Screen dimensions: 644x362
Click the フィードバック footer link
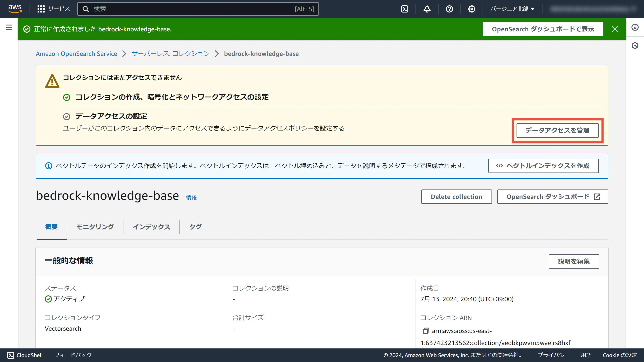73,355
